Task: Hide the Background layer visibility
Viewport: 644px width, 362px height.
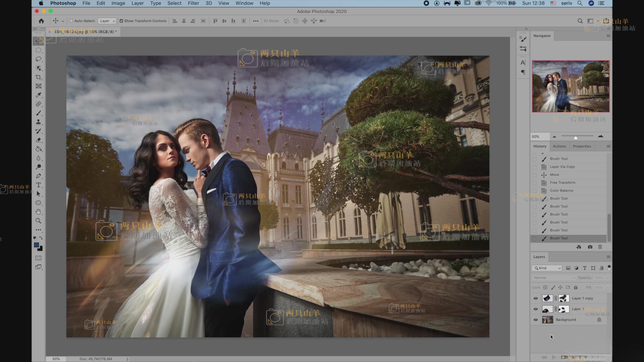Action: tap(536, 320)
